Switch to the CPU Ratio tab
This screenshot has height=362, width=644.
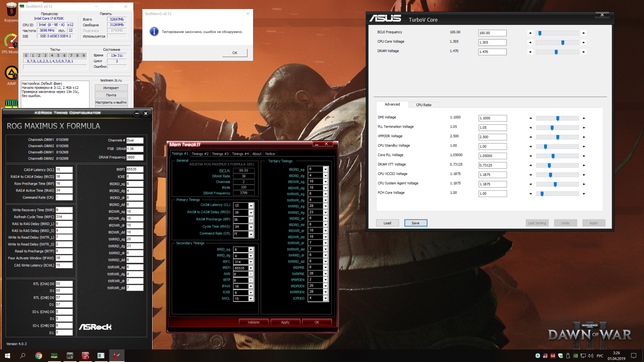(424, 105)
